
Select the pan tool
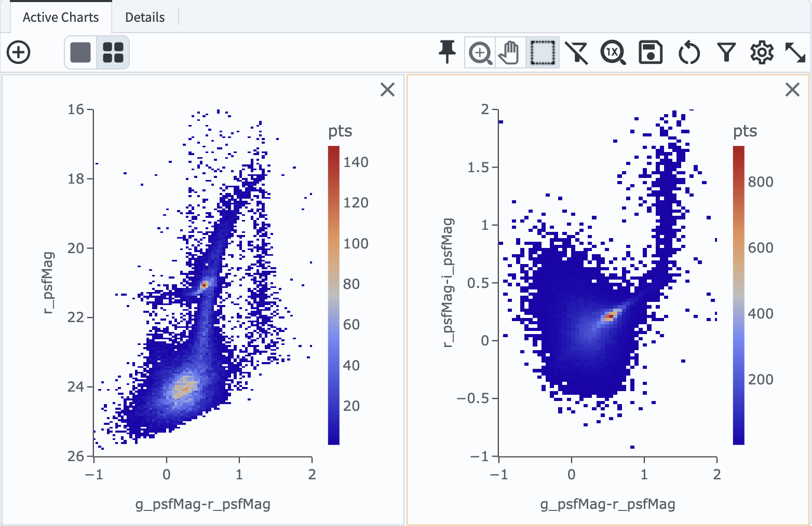(509, 52)
